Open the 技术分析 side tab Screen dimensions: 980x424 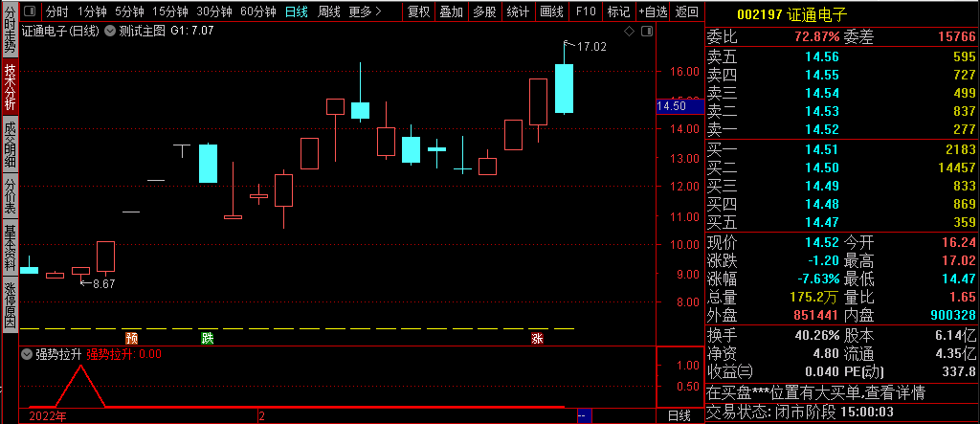(x=10, y=86)
